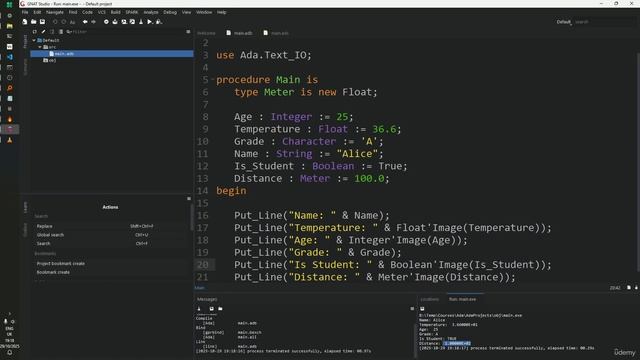Viewport: 640px width, 360px height.
Task: Select the Run: main.exe tab
Action: click(x=462, y=299)
